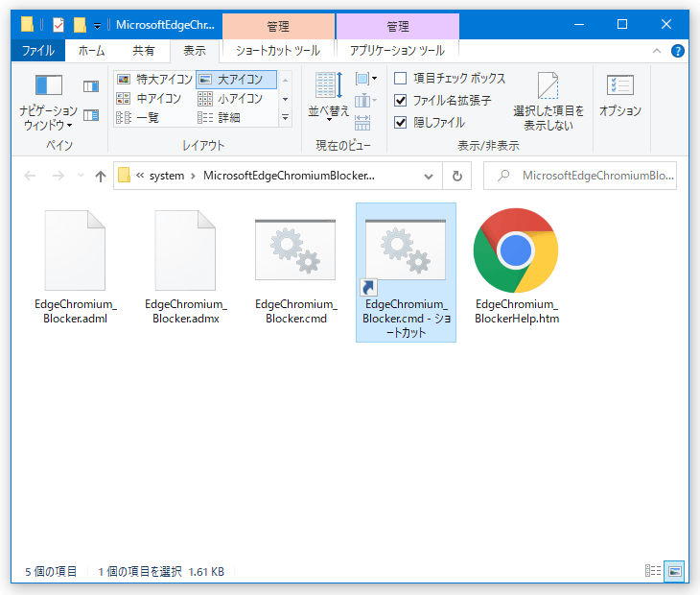Toggle the details pane icon
Image resolution: width=700 pixels, height=595 pixels.
coord(91,116)
